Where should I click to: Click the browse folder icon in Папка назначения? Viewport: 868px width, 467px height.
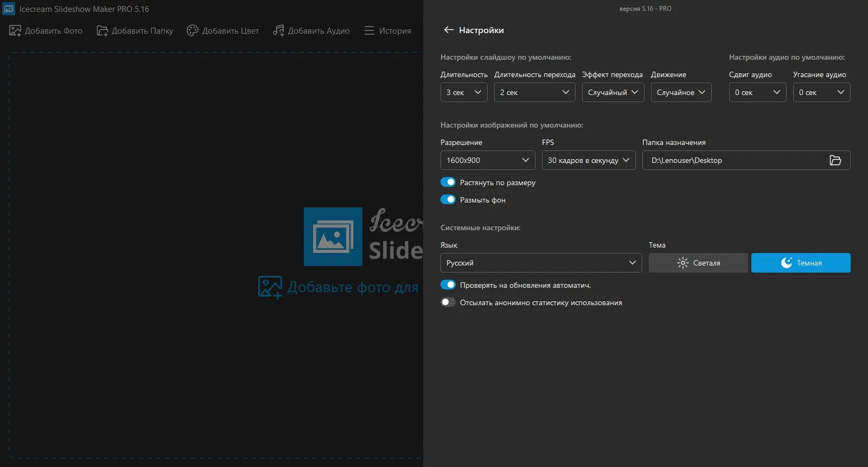coord(835,160)
